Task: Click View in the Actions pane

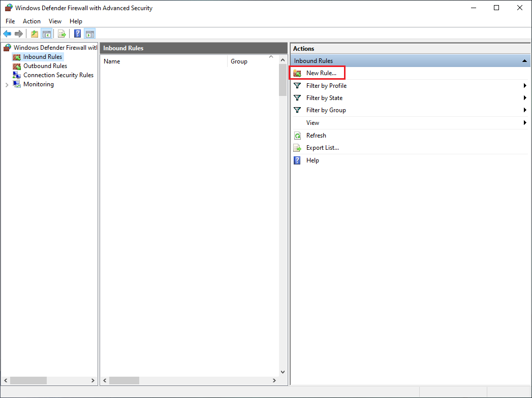Action: pyautogui.click(x=313, y=123)
